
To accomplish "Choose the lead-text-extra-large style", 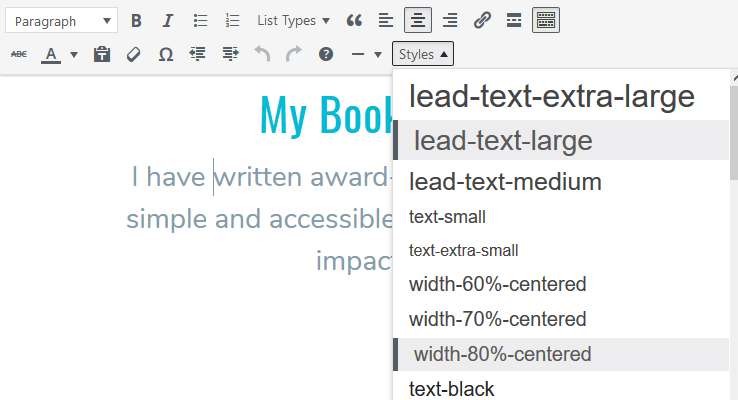I will point(561,96).
